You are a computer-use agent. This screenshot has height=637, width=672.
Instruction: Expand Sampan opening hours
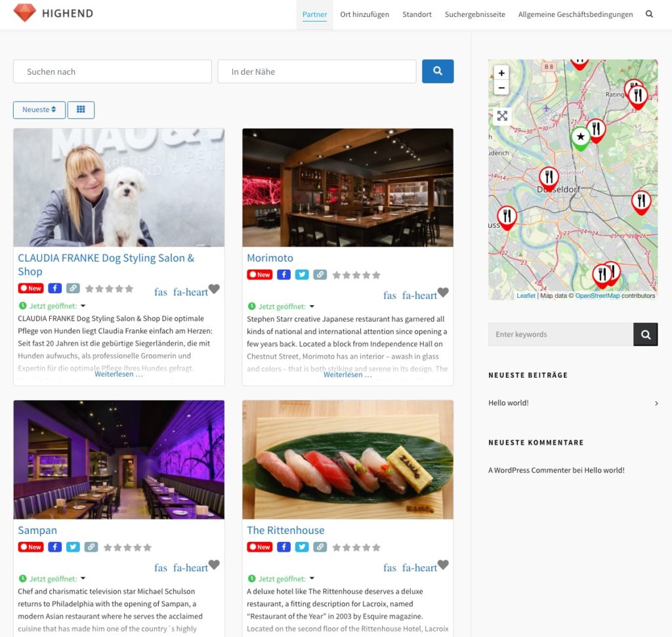pyautogui.click(x=83, y=579)
